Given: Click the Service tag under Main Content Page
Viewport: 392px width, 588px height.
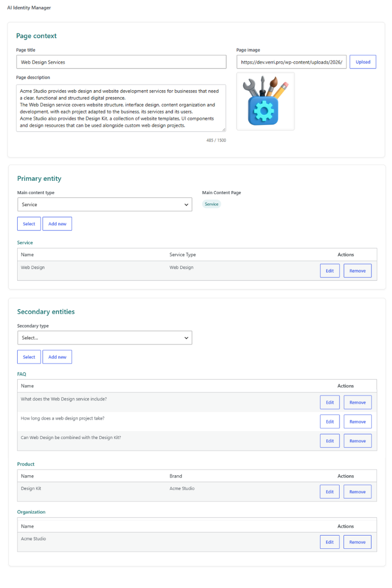Looking at the screenshot, I should 212,204.
